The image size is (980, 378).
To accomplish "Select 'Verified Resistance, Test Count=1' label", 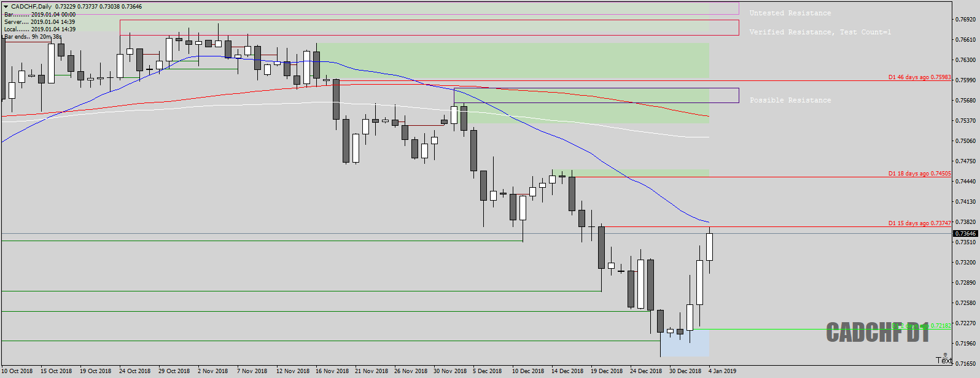I will (x=820, y=32).
